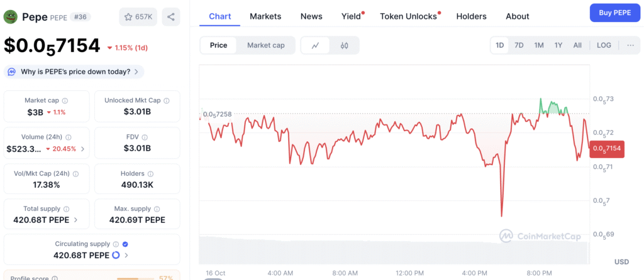The image size is (644, 280).
Task: Click the Pepe frog logo
Action: click(x=10, y=16)
